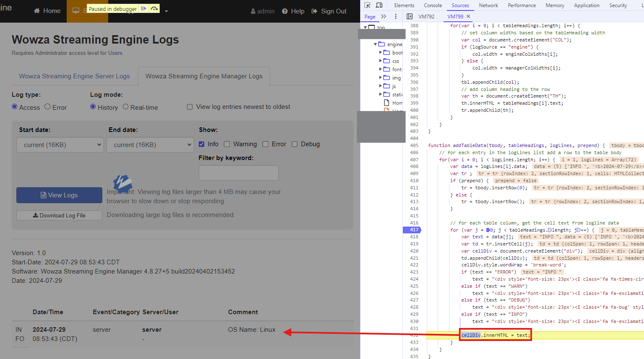
Task: Click the Sign Out link
Action: (329, 11)
